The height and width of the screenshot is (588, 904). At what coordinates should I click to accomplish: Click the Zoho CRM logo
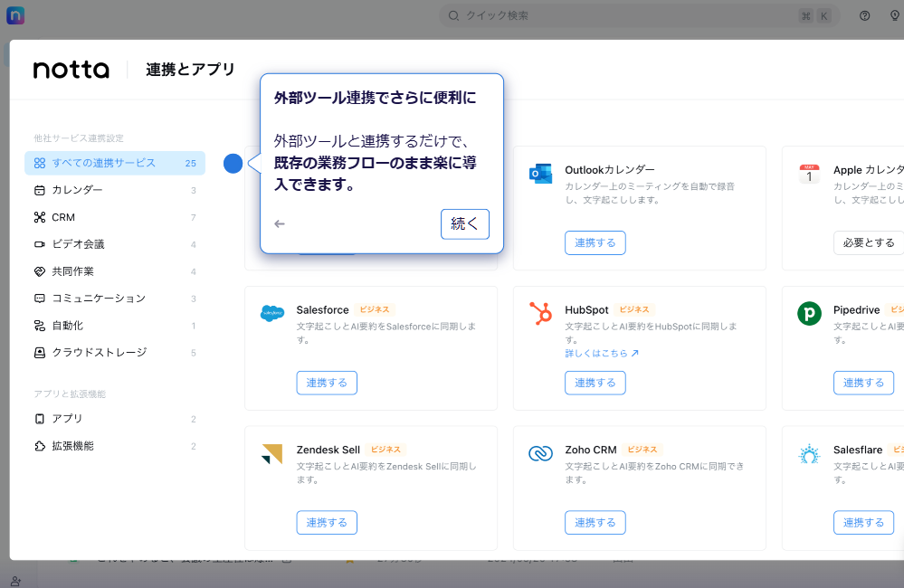(541, 454)
